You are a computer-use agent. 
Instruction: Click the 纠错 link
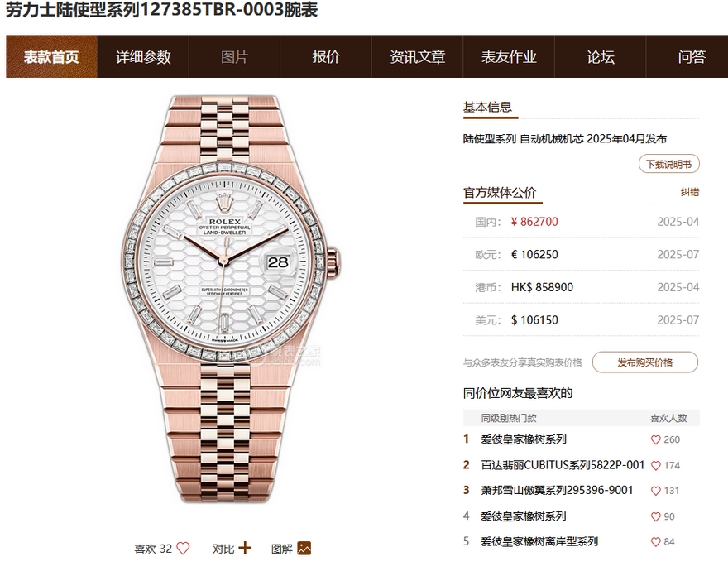[x=690, y=192]
